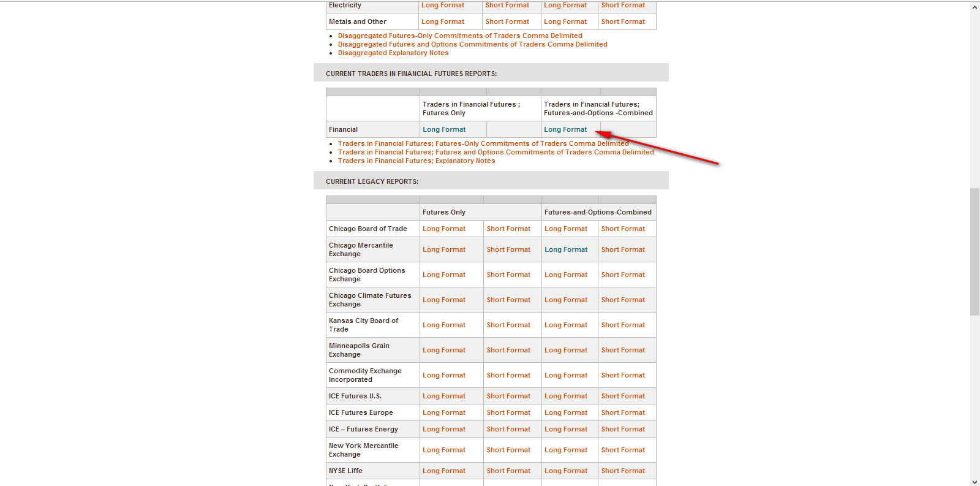Open Chicago Board of Trade Futures Only Long Format
The image size is (980, 486).
(x=444, y=229)
